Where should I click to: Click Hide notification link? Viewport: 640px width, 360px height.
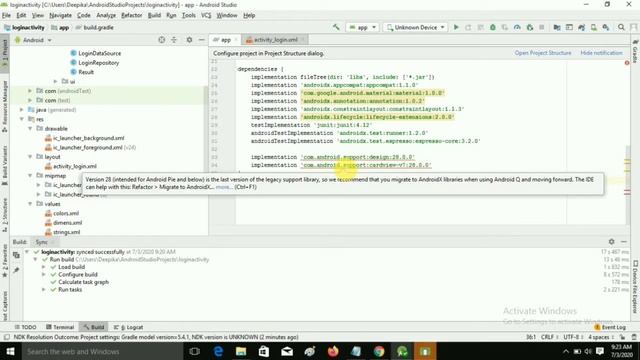pos(601,53)
